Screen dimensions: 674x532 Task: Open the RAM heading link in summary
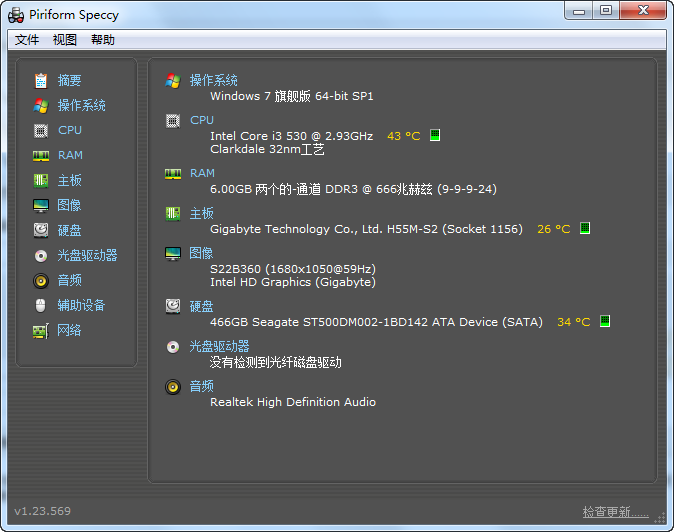pos(202,173)
